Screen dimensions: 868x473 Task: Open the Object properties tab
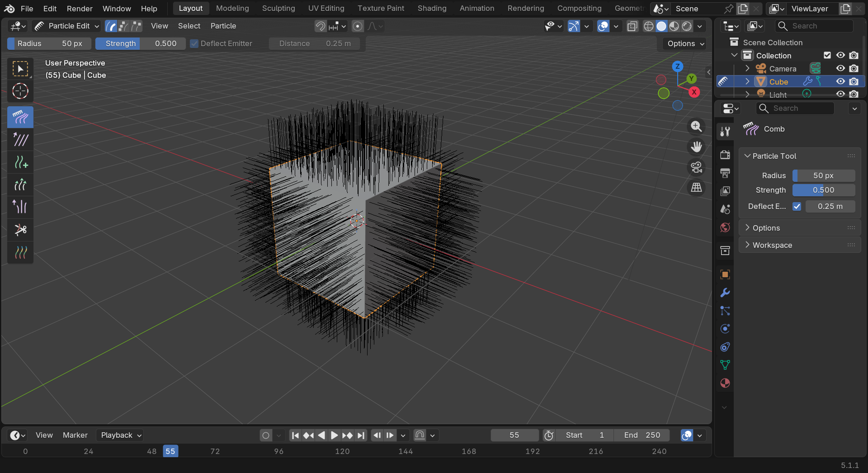pyautogui.click(x=725, y=274)
